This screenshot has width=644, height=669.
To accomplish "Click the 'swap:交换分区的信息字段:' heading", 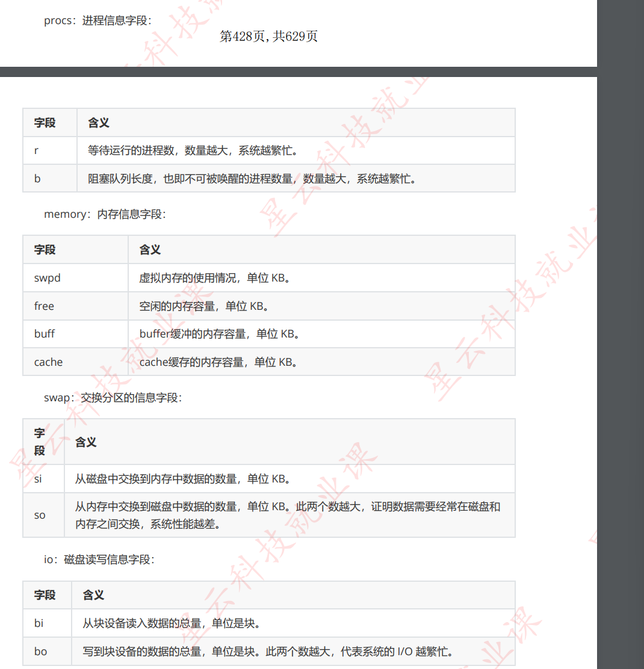I will [x=113, y=398].
